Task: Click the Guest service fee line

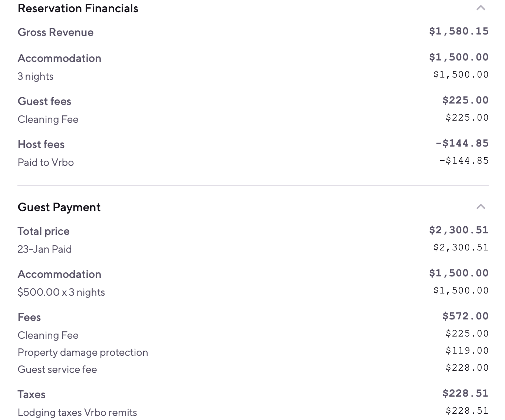Action: 57,370
